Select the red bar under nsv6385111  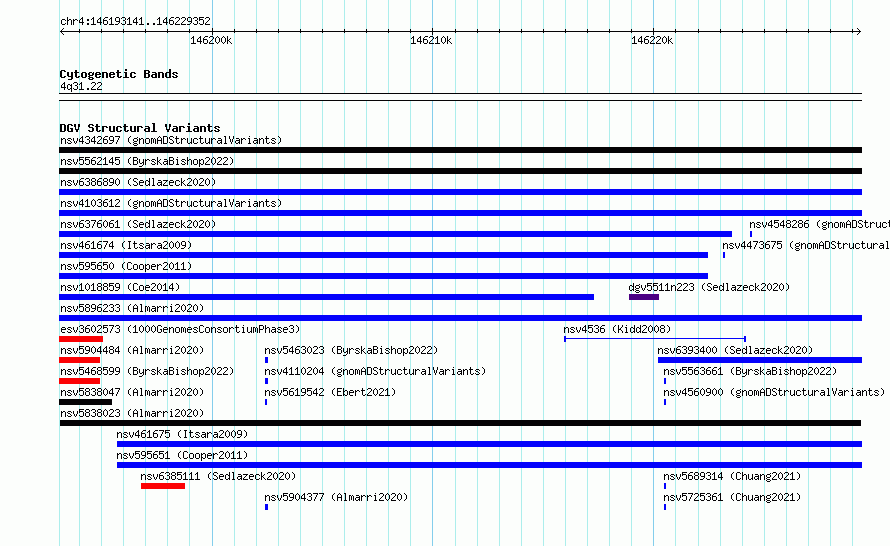[x=163, y=486]
